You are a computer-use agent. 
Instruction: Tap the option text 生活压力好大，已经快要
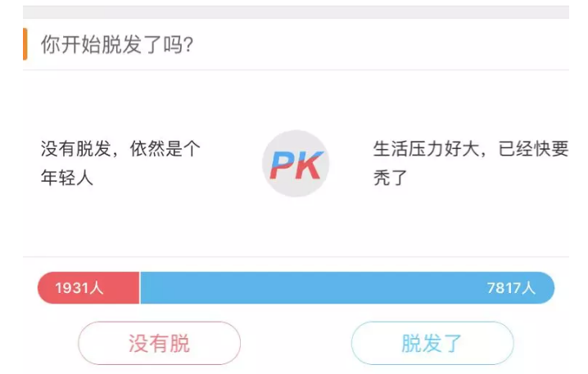(x=470, y=150)
